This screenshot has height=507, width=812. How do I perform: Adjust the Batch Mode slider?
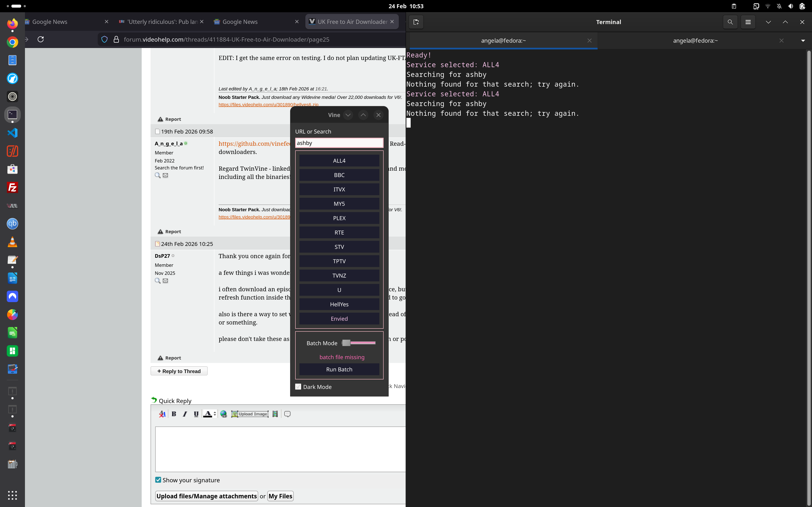point(347,343)
